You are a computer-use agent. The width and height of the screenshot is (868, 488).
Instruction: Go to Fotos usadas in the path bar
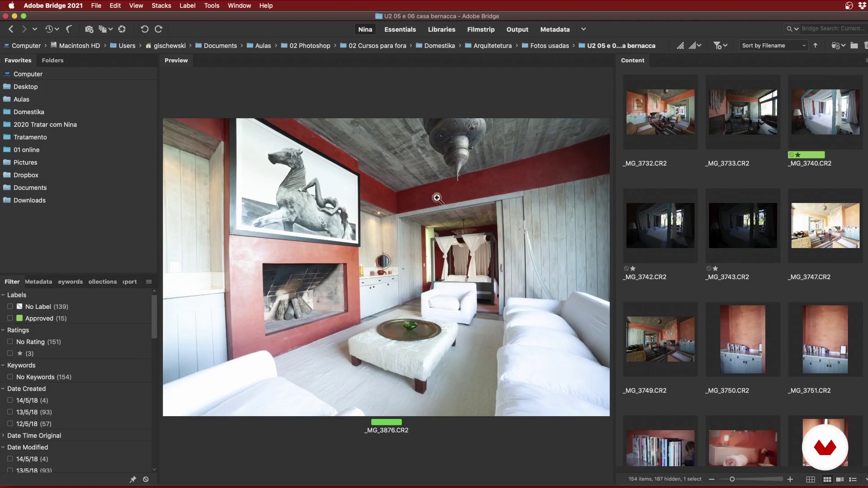(549, 46)
